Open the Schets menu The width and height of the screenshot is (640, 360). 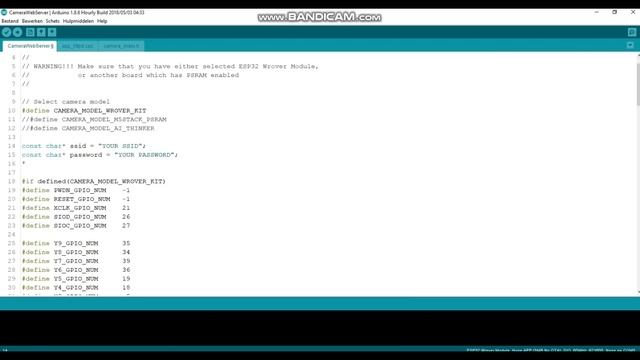pos(53,21)
